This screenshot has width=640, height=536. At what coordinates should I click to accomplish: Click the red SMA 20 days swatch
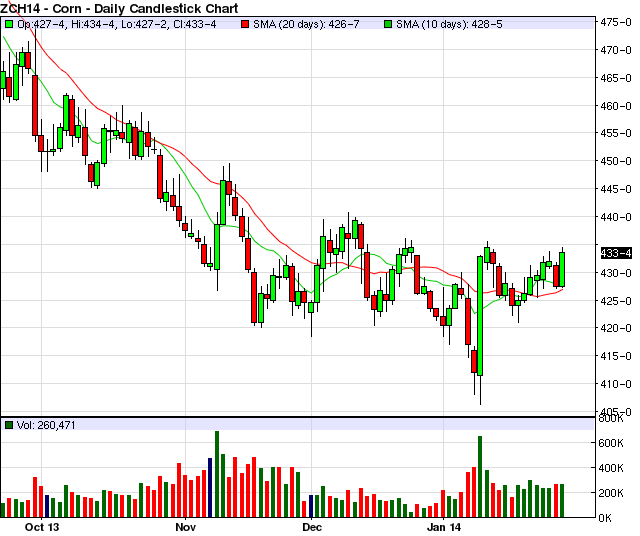coord(245,24)
